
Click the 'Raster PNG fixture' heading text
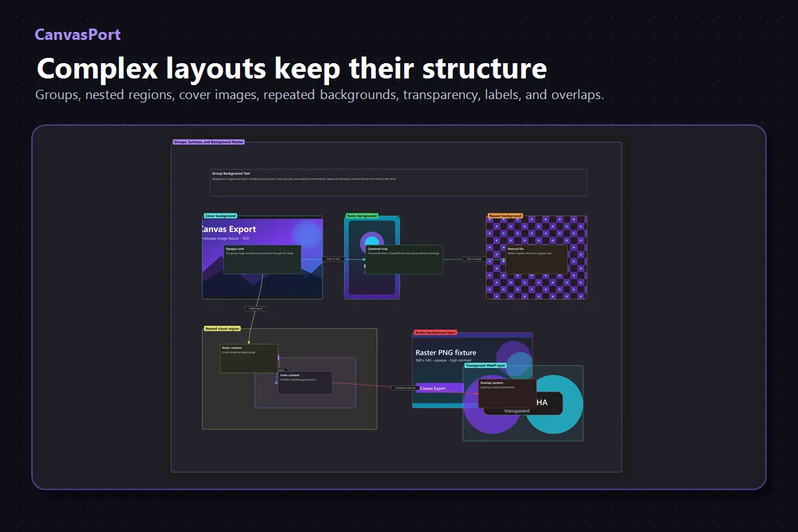(446, 352)
